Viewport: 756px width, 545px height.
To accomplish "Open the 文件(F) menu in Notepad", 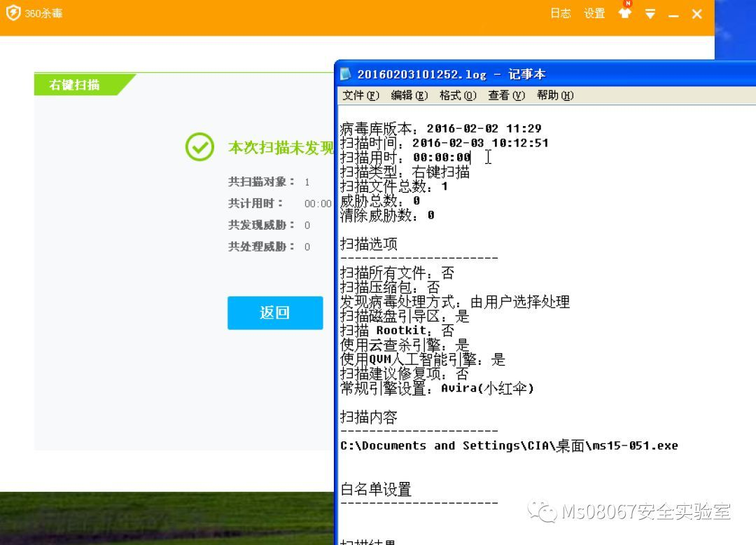I will tap(360, 95).
